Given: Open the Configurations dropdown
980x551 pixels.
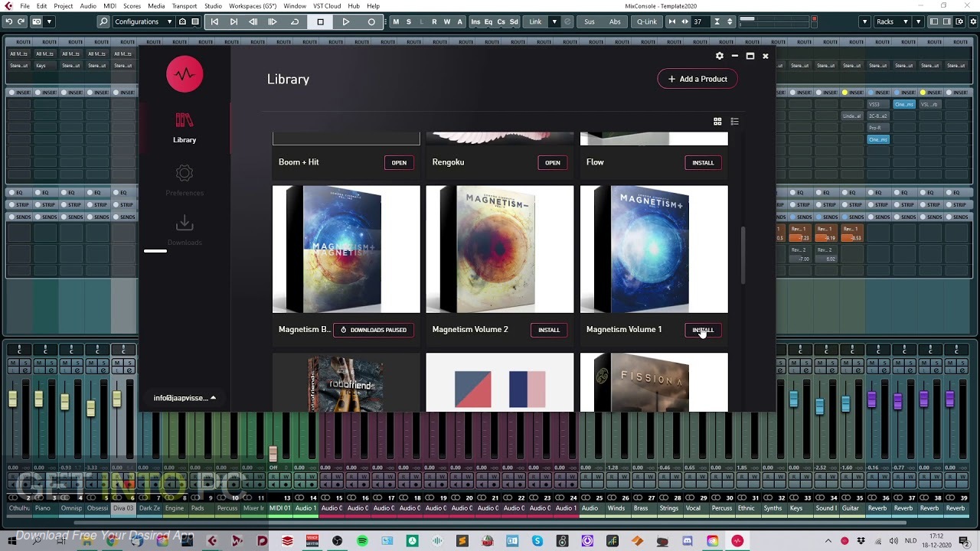Looking at the screenshot, I should 143,21.
